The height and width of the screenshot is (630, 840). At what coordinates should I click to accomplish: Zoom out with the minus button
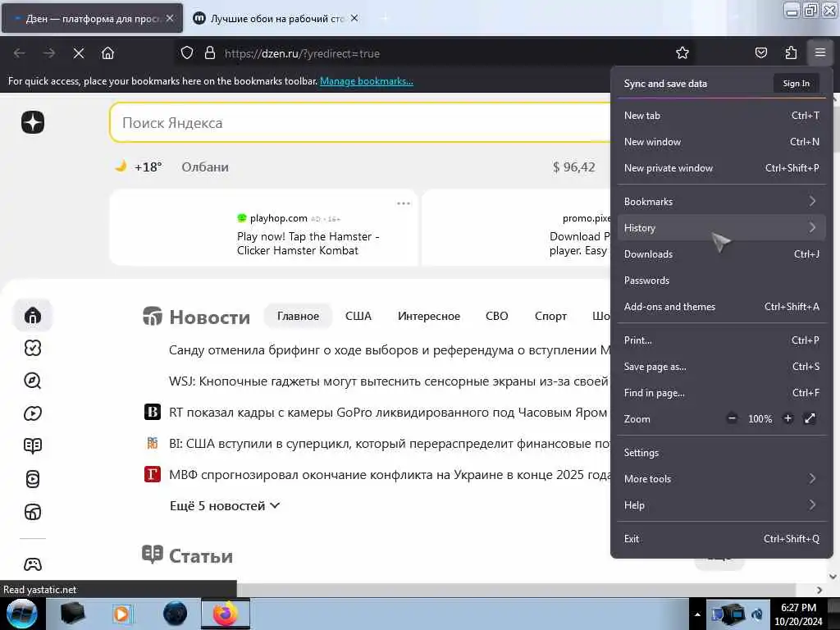pyautogui.click(x=732, y=418)
